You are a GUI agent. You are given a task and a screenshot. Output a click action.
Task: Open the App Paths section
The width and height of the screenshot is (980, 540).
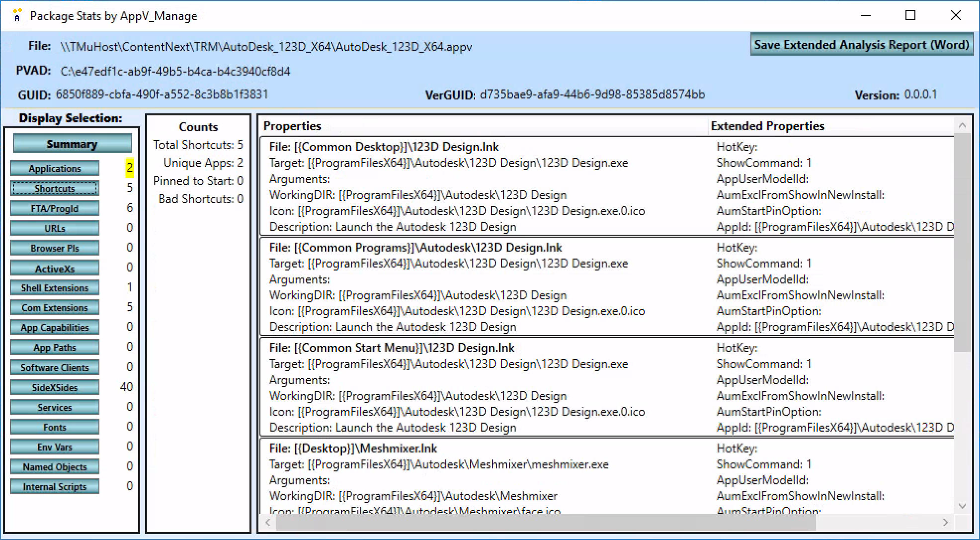55,348
